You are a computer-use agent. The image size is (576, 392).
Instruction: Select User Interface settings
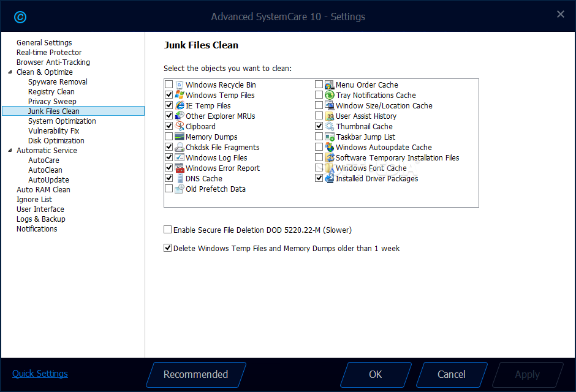(x=40, y=209)
